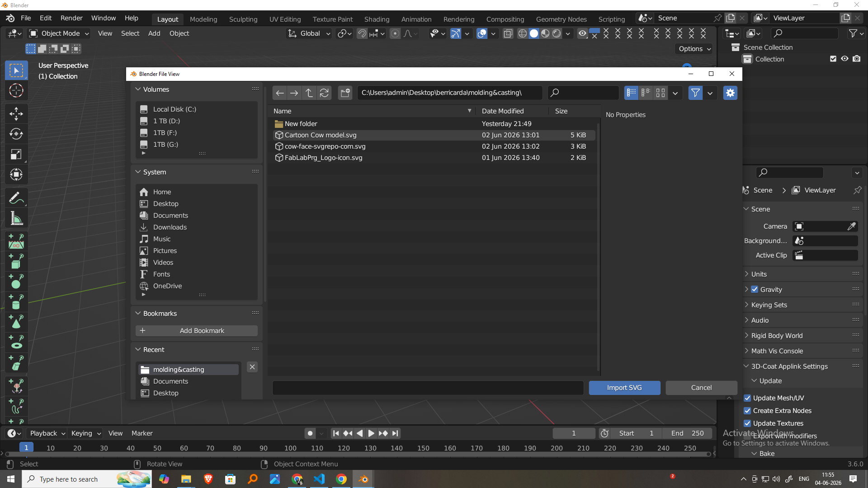This screenshot has height=488, width=868.
Task: Toggle file filtering funnel icon
Action: pos(695,93)
